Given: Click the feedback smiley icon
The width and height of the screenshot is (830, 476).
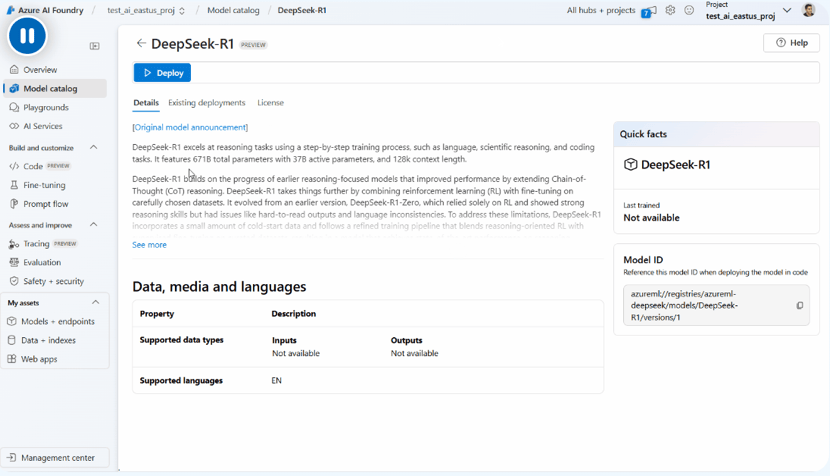Looking at the screenshot, I should tap(689, 11).
